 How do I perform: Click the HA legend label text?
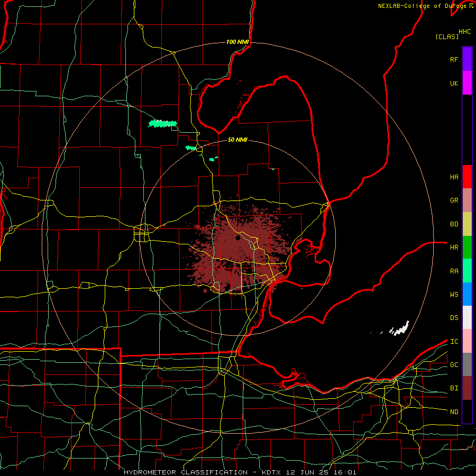click(454, 177)
